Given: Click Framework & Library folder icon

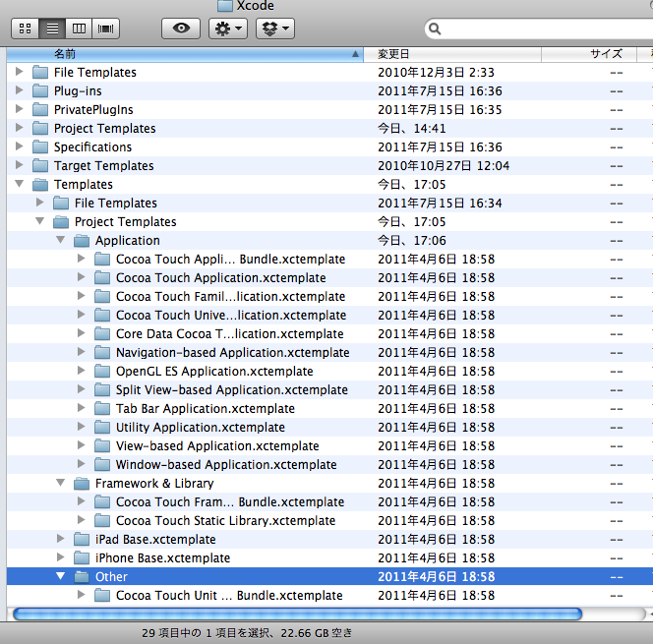Looking at the screenshot, I should pyautogui.click(x=82, y=484).
